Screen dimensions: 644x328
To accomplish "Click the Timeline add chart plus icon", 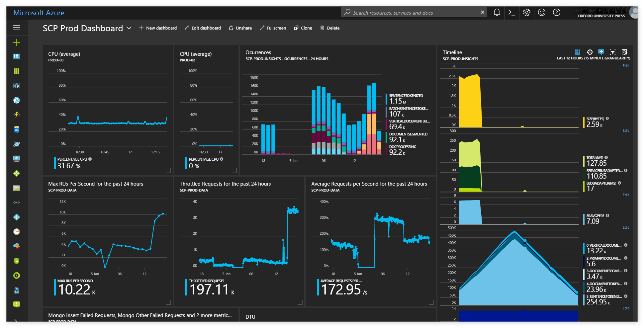I will 601,52.
